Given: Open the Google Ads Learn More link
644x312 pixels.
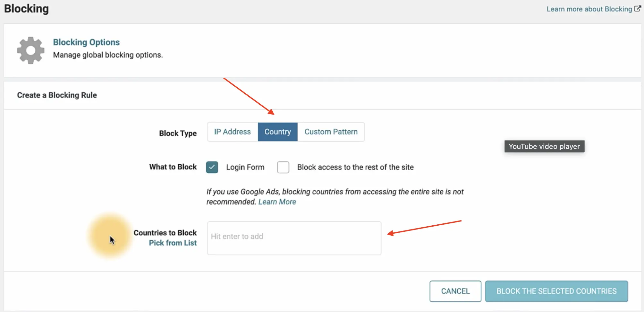Looking at the screenshot, I should [277, 202].
